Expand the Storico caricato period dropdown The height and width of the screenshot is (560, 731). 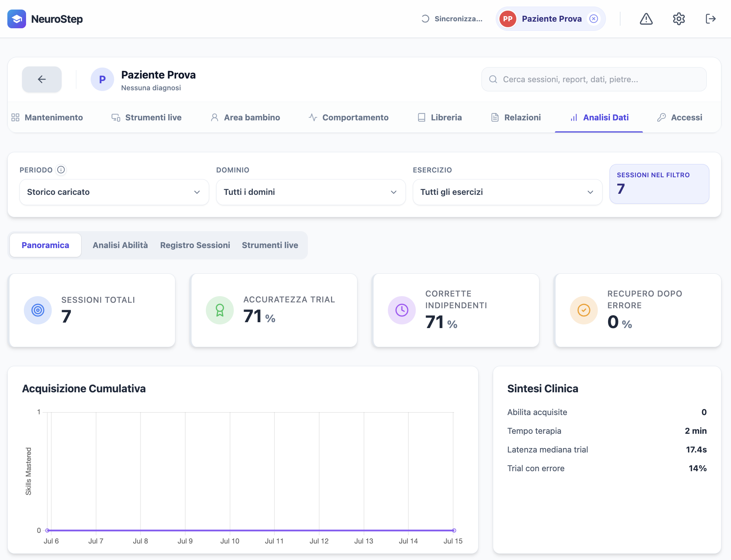point(114,192)
